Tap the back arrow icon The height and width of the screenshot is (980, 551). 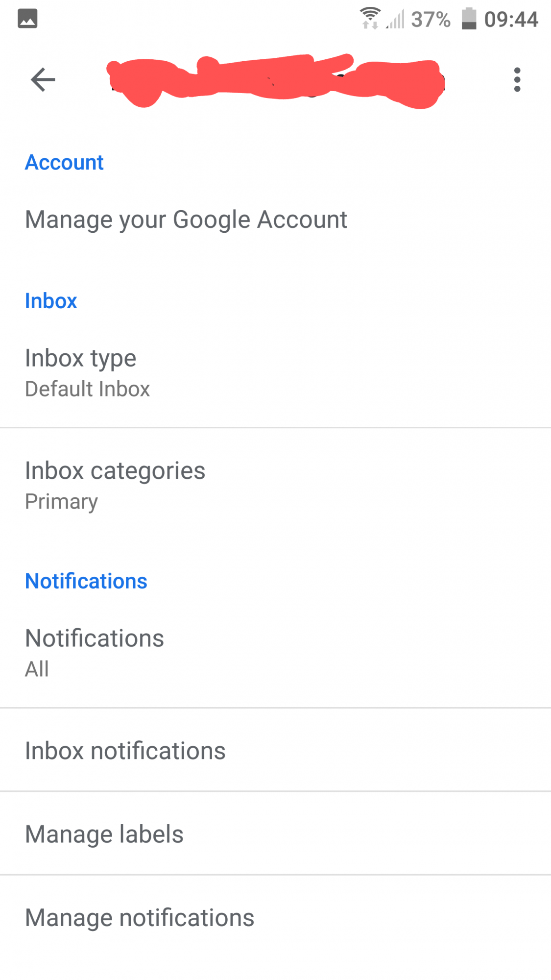pyautogui.click(x=43, y=80)
